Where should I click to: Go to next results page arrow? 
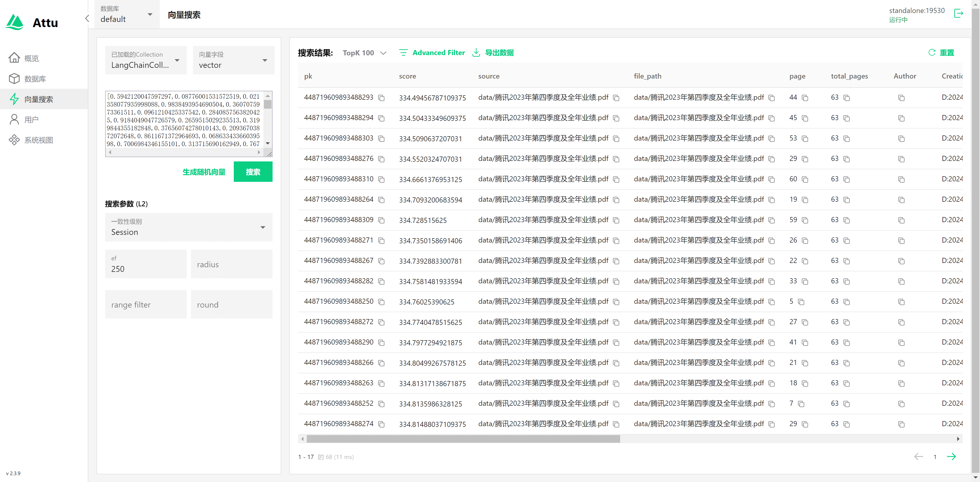click(x=951, y=456)
